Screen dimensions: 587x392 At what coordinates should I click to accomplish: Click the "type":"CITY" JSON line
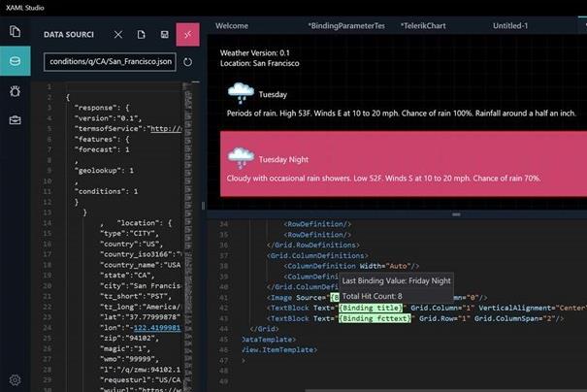(x=129, y=233)
